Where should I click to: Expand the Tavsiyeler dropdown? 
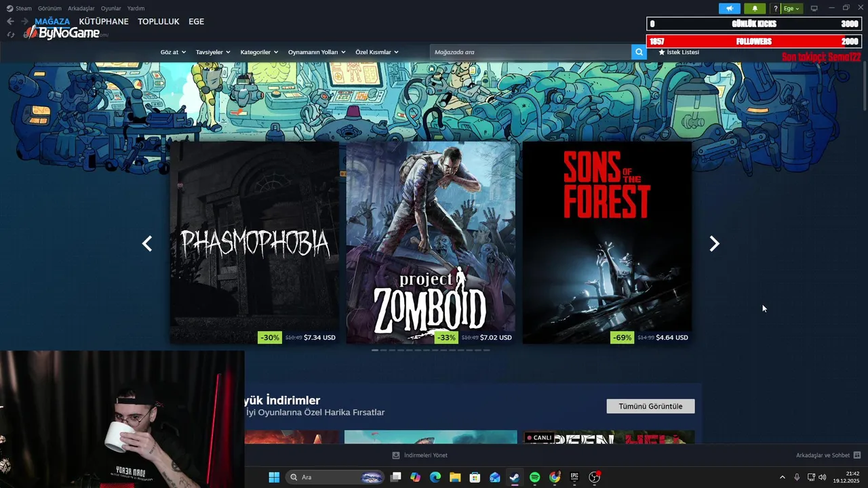coord(213,52)
